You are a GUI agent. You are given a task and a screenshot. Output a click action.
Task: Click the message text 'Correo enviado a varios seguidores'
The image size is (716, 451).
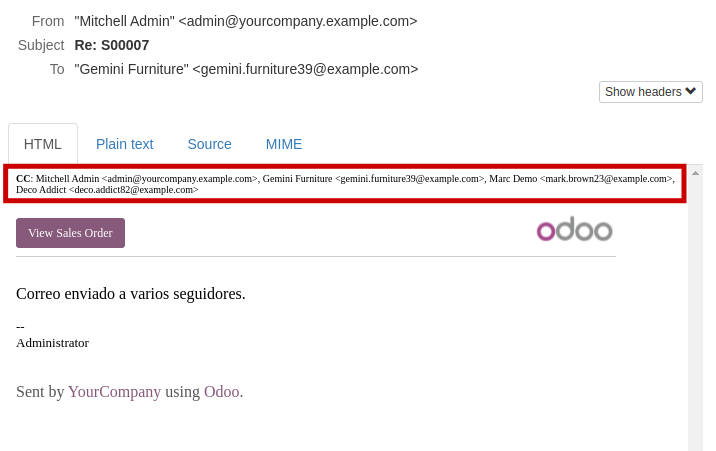point(131,294)
